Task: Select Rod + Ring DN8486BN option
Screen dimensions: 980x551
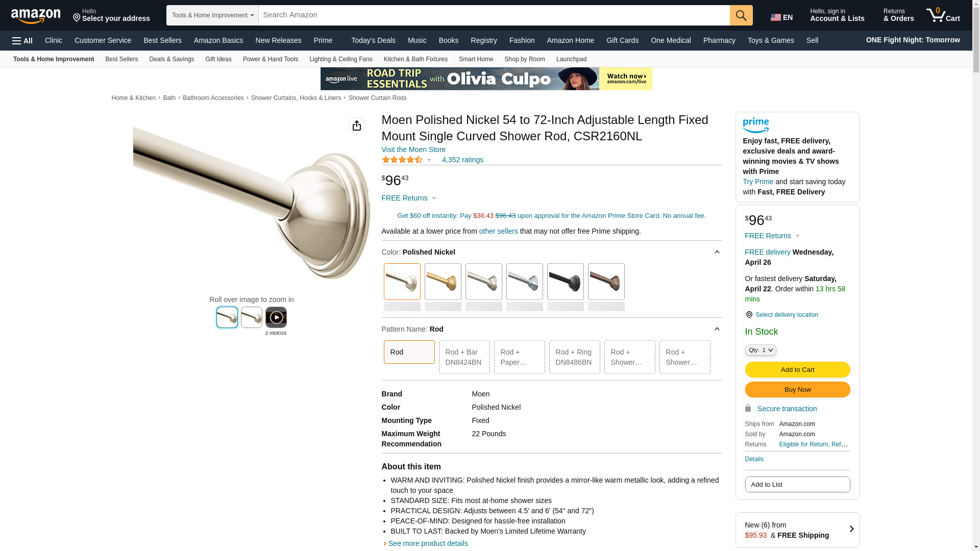Action: (x=575, y=357)
